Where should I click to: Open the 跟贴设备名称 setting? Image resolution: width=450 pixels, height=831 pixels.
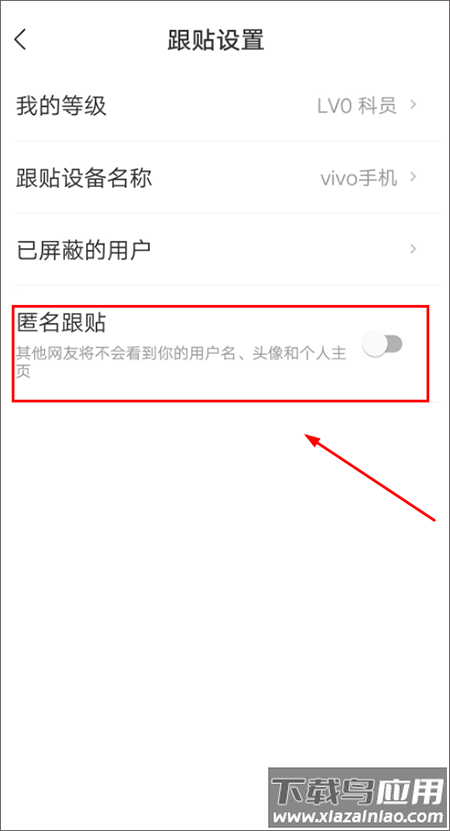(227, 178)
